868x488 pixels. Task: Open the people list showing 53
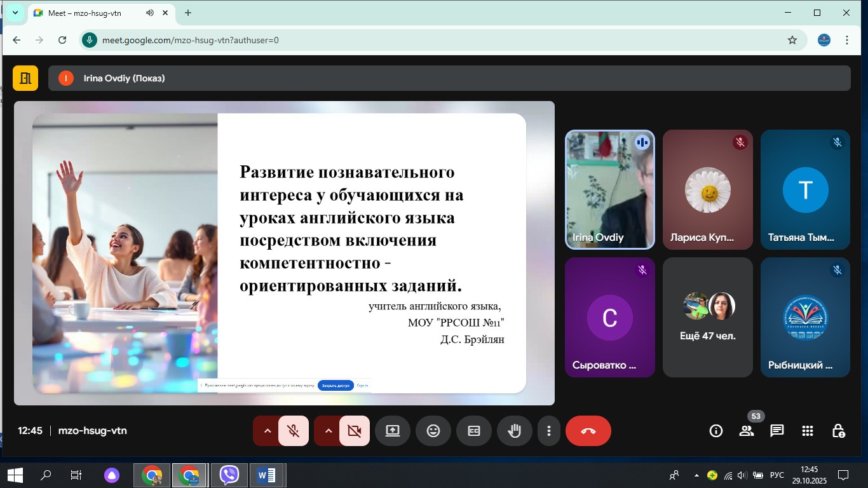(x=747, y=431)
